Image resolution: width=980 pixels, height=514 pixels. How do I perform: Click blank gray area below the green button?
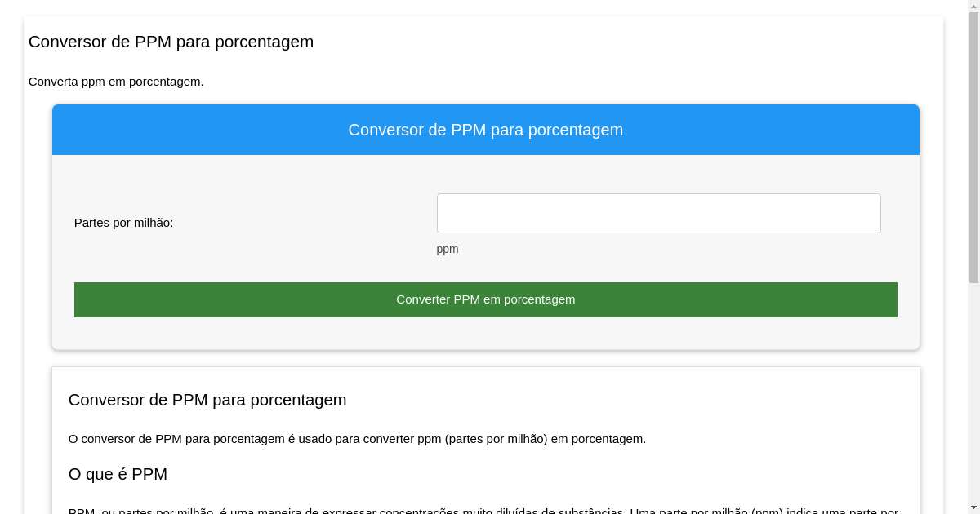485,333
